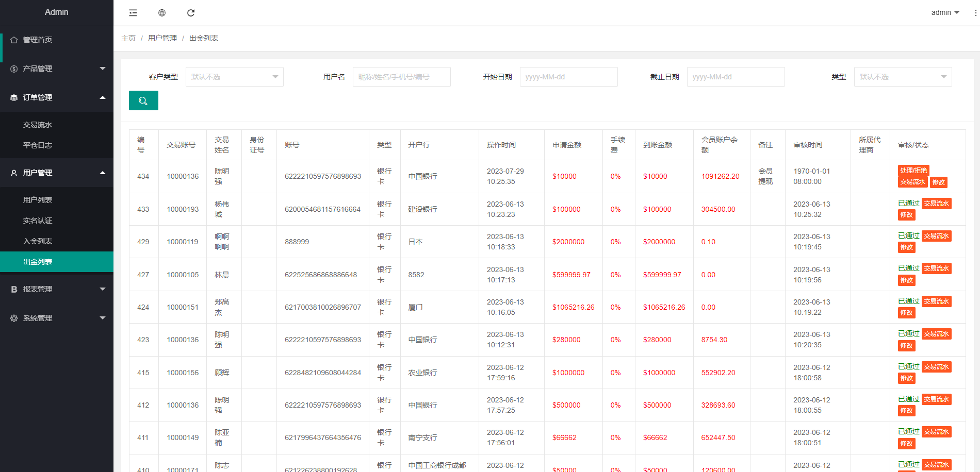Collapse the 订单管理 menu section
Screen dimensions: 980x472
pos(57,97)
